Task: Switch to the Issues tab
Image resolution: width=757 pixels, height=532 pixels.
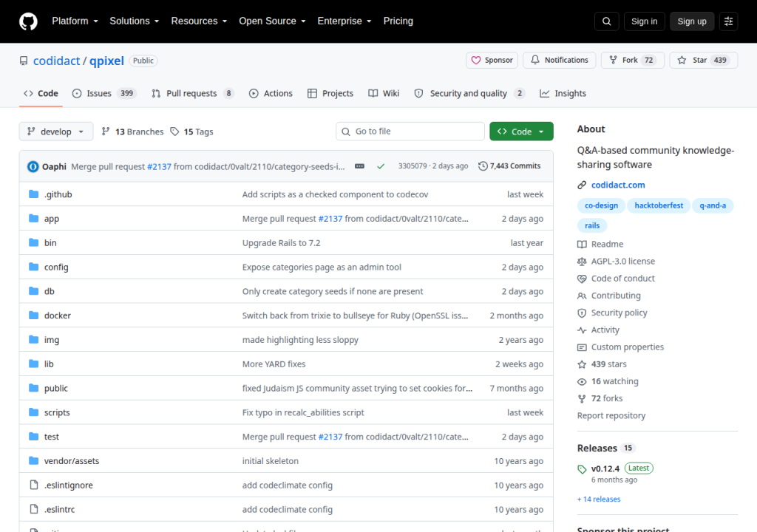Action: 103,94
